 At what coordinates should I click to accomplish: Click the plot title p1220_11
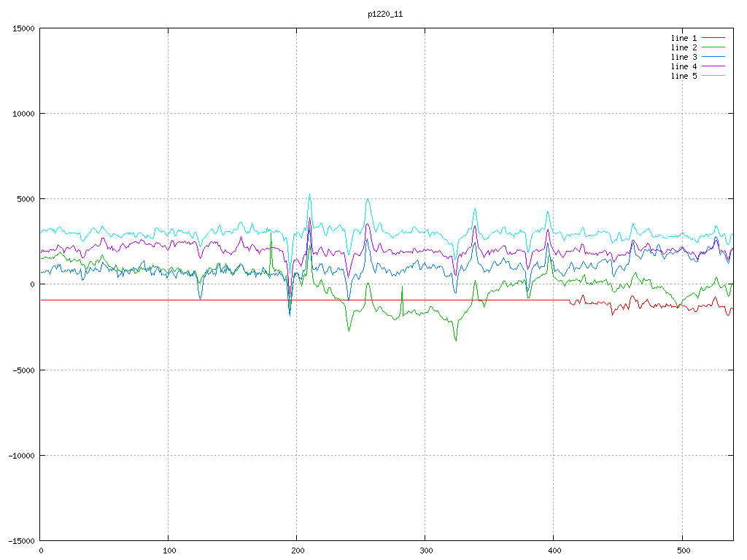tap(385, 15)
